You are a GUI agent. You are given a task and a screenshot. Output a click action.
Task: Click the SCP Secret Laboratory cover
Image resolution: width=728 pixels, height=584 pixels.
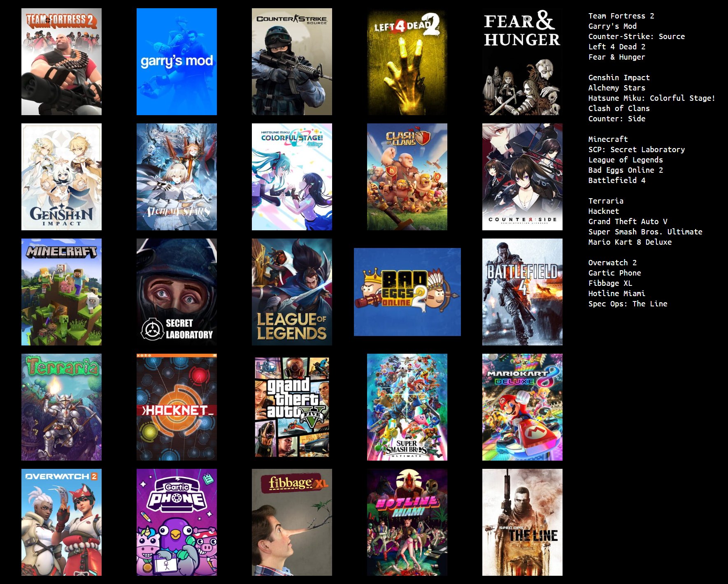(x=177, y=292)
